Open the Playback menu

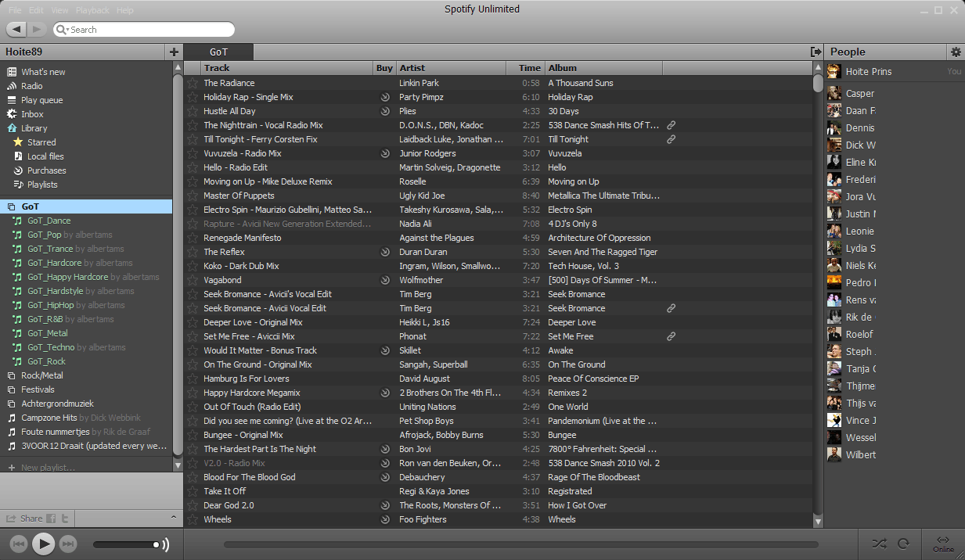click(92, 10)
